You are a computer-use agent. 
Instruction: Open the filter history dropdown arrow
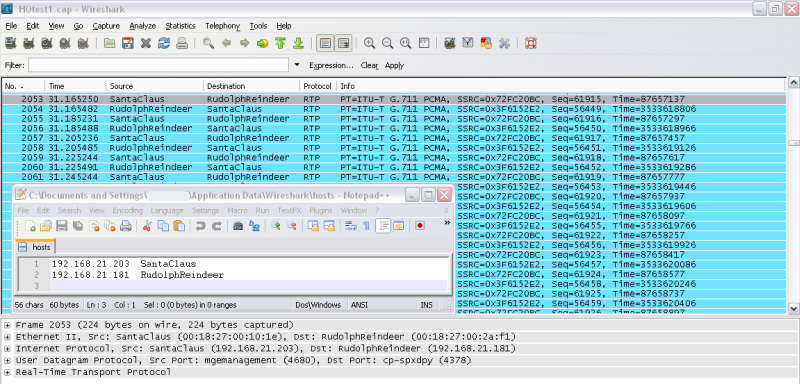point(297,65)
